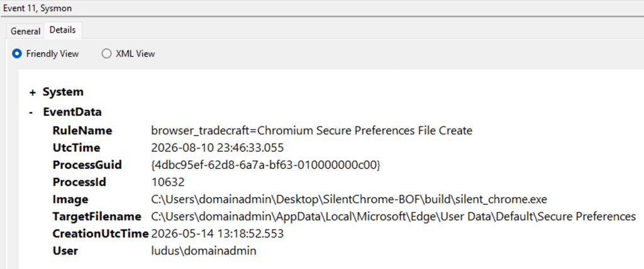Click the RuleName field label
Screen dimensions: 644x269
(x=82, y=131)
